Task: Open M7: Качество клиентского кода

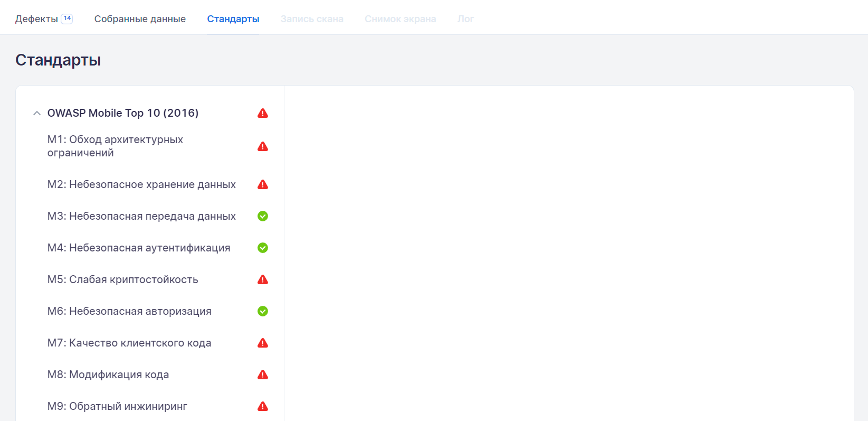Action: point(129,343)
